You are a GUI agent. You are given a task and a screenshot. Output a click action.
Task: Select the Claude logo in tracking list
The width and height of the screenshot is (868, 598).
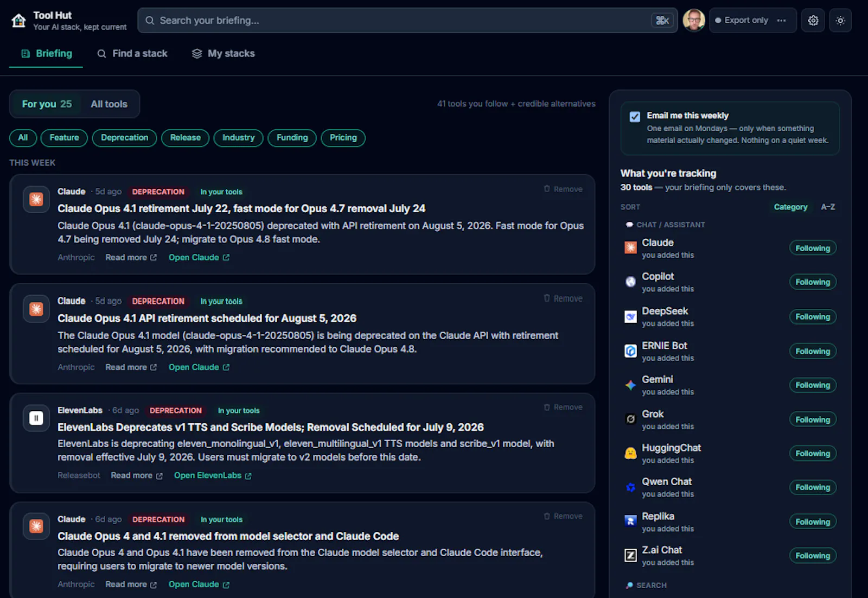630,248
